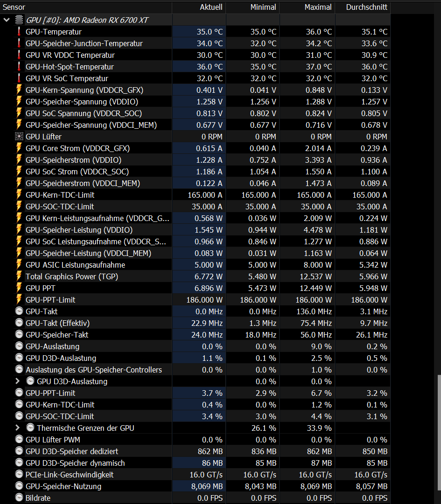Click thermometer icon of GPU VR VDDC Temperatur
Image resolution: width=441 pixels, height=504 pixels.
(x=19, y=55)
